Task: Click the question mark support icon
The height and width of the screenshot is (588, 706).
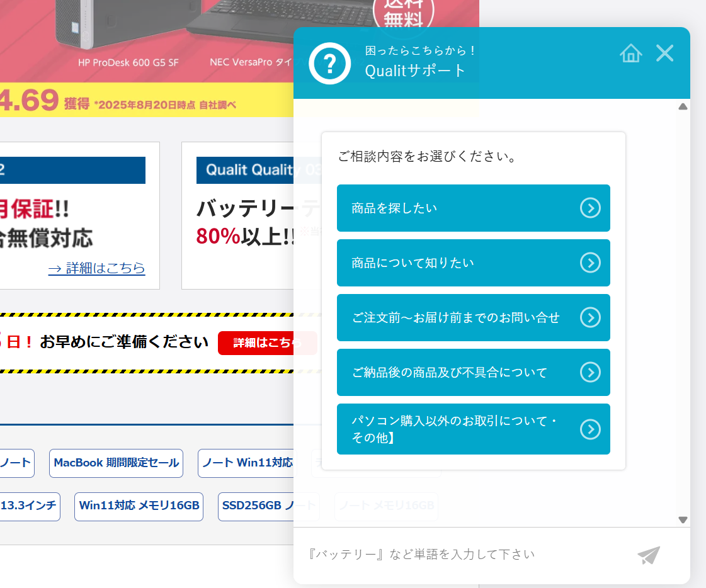Action: [329, 63]
